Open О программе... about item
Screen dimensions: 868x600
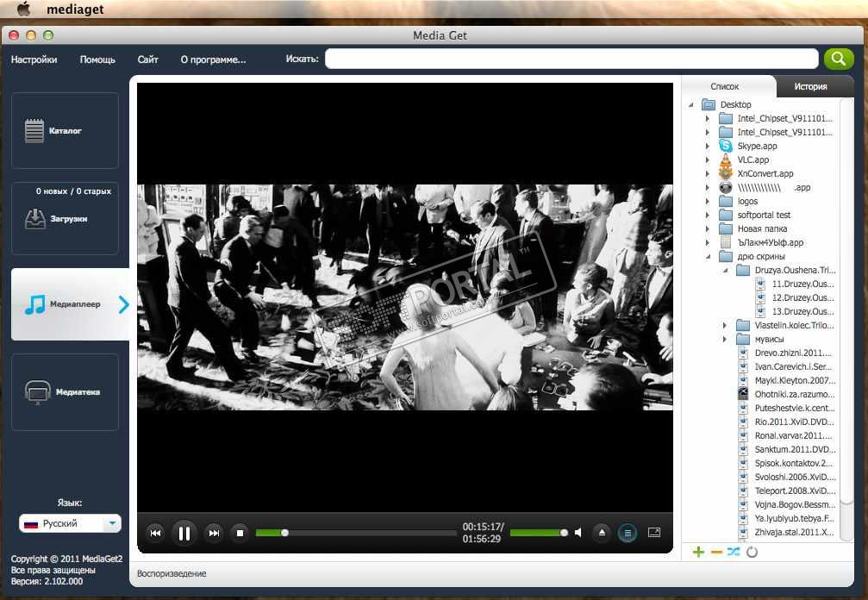click(213, 59)
